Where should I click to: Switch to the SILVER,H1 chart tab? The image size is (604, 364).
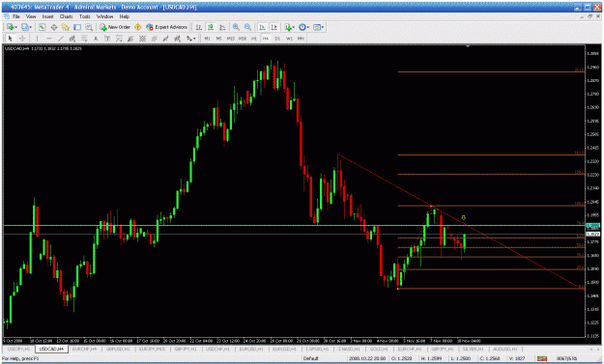(x=473, y=349)
